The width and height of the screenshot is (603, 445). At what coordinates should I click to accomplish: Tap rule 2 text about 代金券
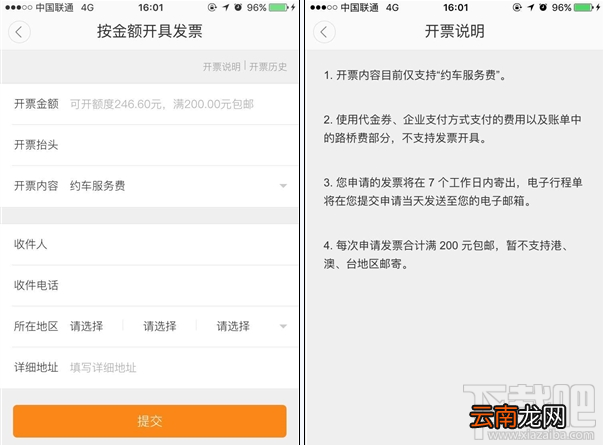[x=452, y=129]
